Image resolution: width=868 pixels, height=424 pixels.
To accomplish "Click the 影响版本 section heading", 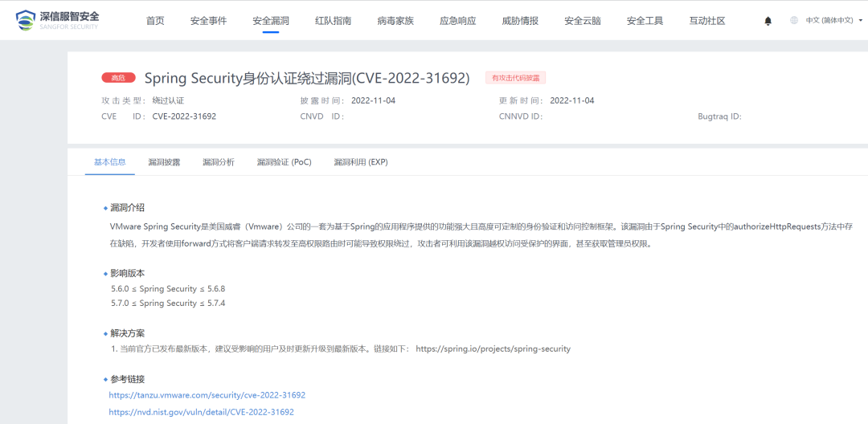I will point(127,273).
